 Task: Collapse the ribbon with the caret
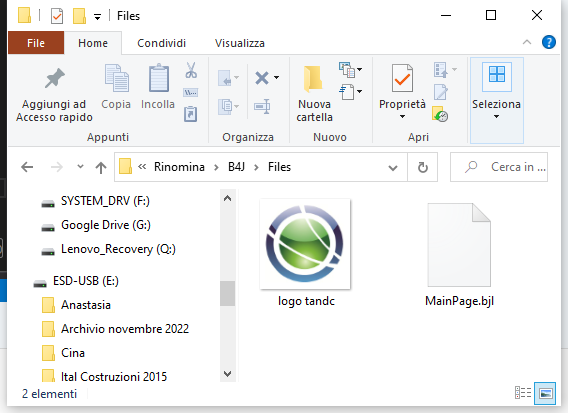(527, 42)
